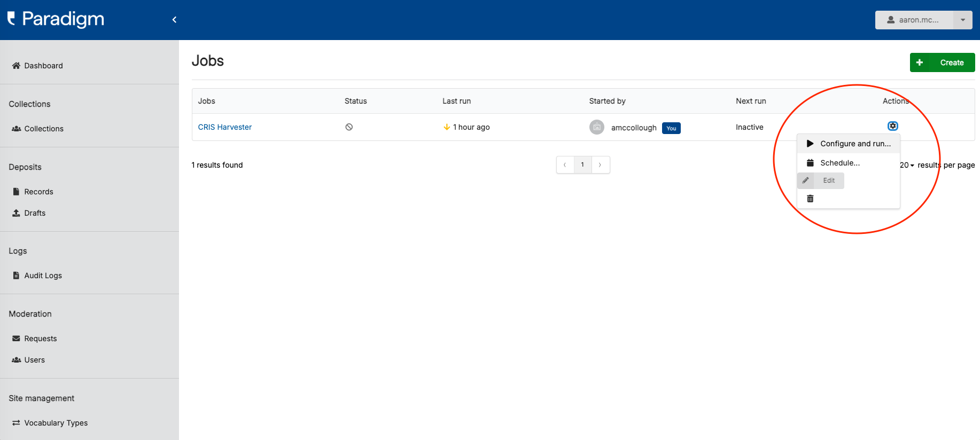Click the yellow down arrow next to 1 hour ago
Viewport: 980px width, 440px height.
tap(447, 127)
